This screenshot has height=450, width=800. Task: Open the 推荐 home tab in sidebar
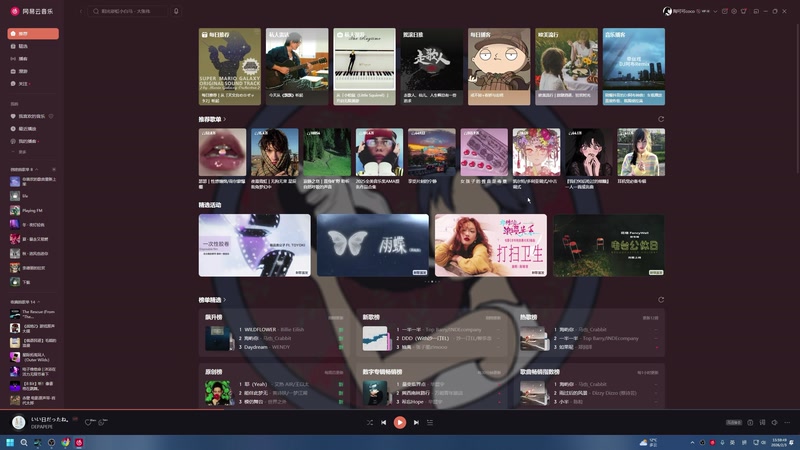click(33, 34)
